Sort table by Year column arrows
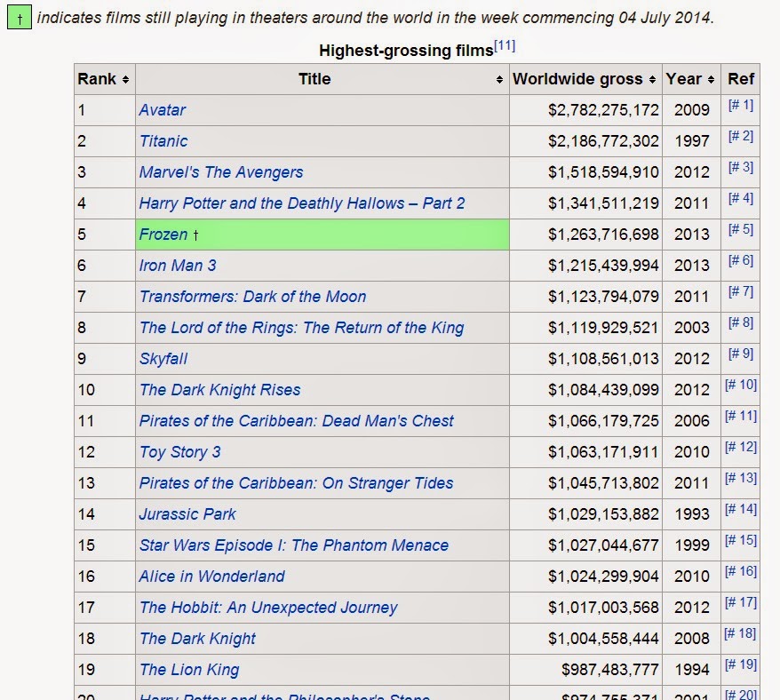The width and height of the screenshot is (780, 700). (x=711, y=79)
